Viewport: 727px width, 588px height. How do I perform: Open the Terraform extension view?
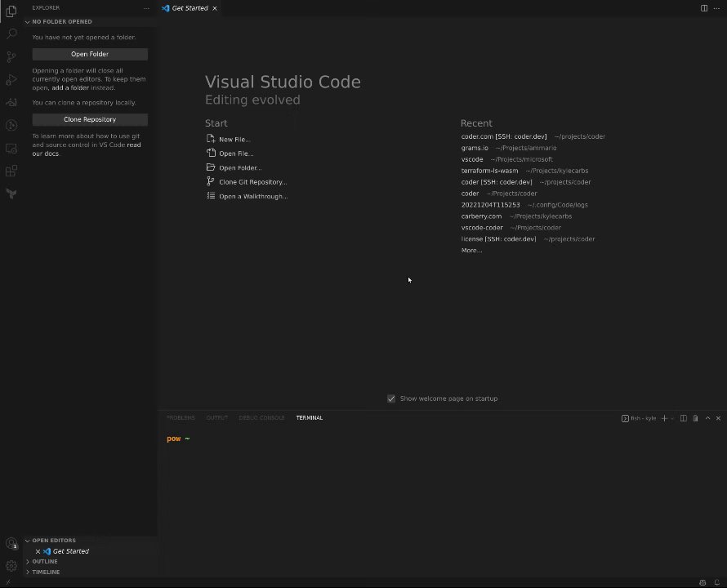tap(11, 194)
